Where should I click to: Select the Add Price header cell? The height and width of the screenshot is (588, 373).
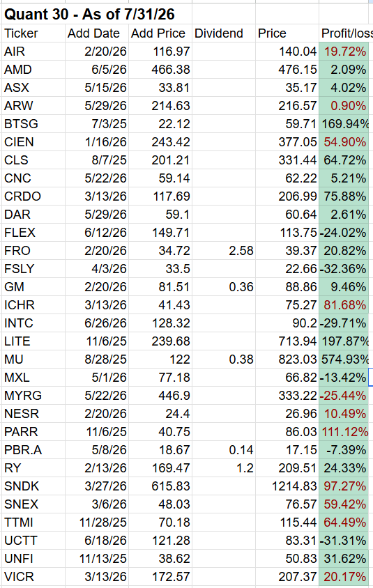(x=160, y=33)
